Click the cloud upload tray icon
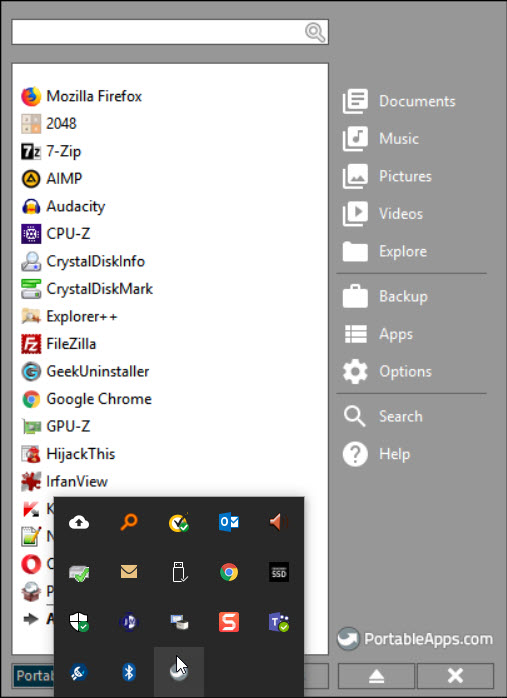 point(79,522)
